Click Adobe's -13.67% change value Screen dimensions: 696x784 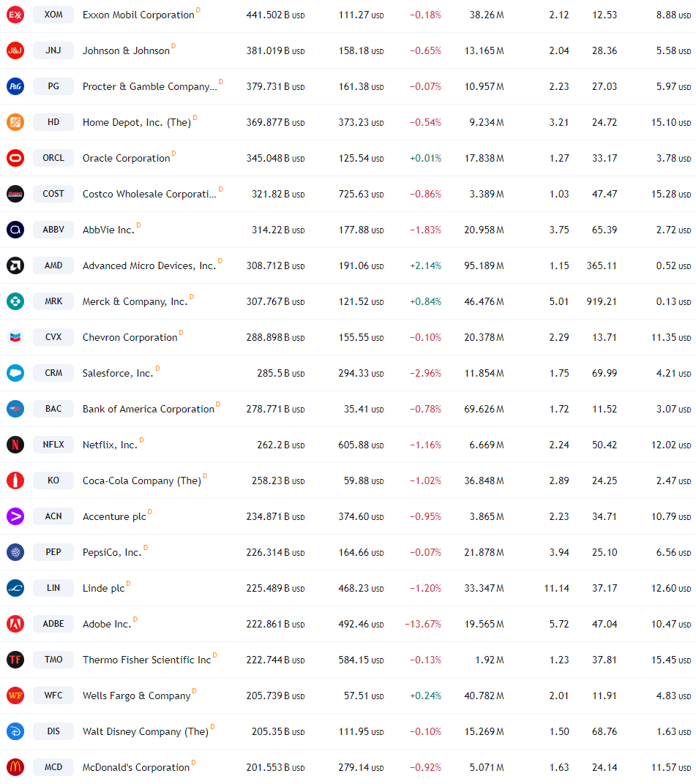(x=423, y=624)
